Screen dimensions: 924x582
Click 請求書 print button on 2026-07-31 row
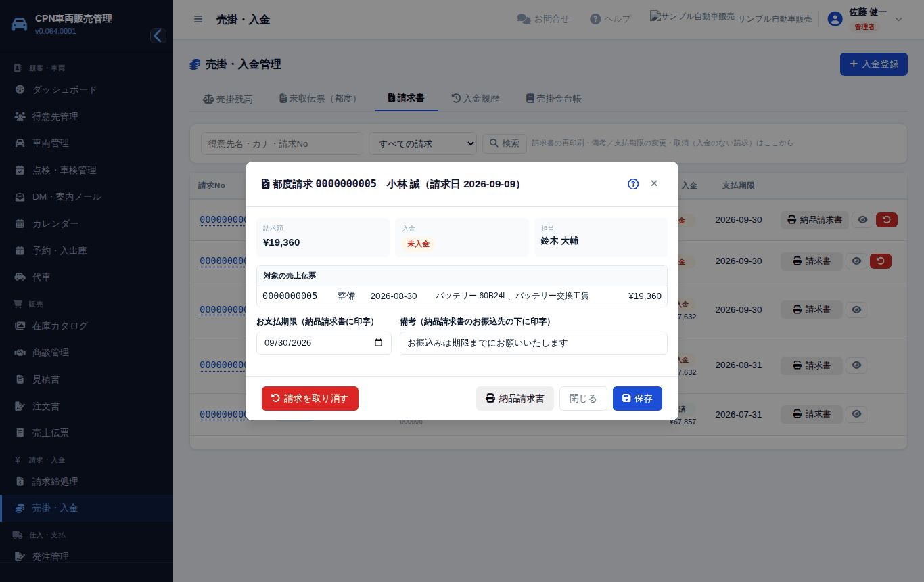click(812, 414)
